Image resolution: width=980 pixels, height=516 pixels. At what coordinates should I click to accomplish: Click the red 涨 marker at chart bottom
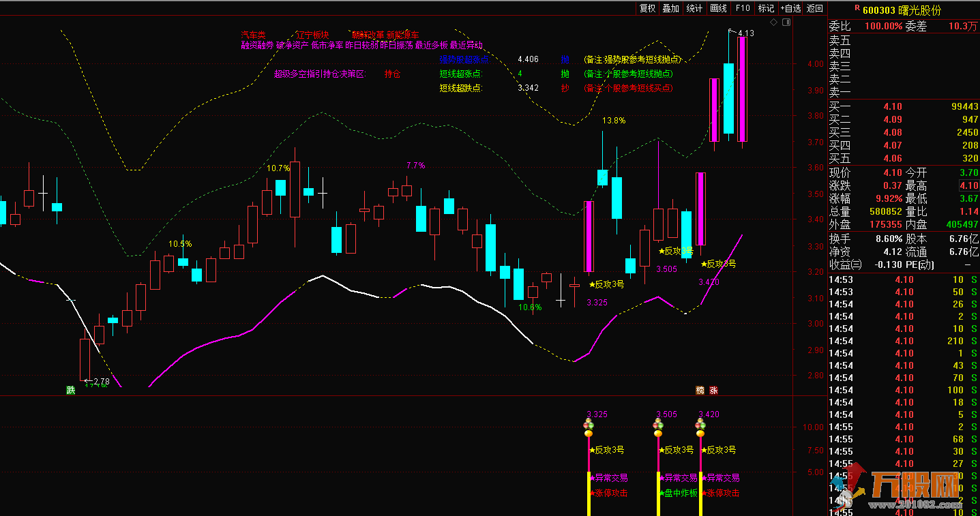point(713,391)
